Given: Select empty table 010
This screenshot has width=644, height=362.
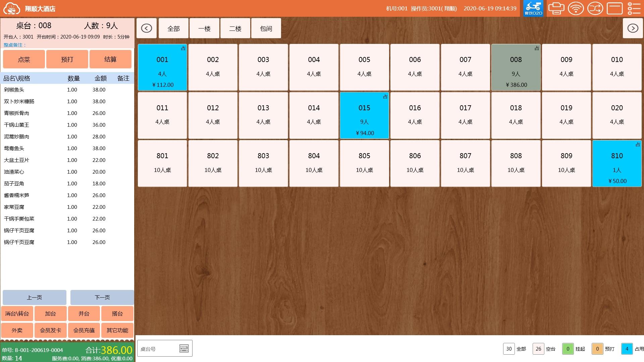Looking at the screenshot, I should pos(617,67).
